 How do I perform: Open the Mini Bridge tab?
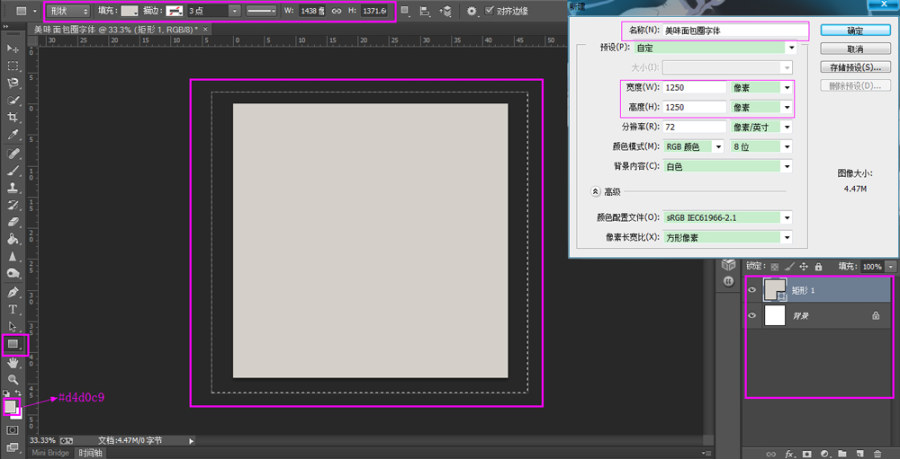pyautogui.click(x=51, y=453)
